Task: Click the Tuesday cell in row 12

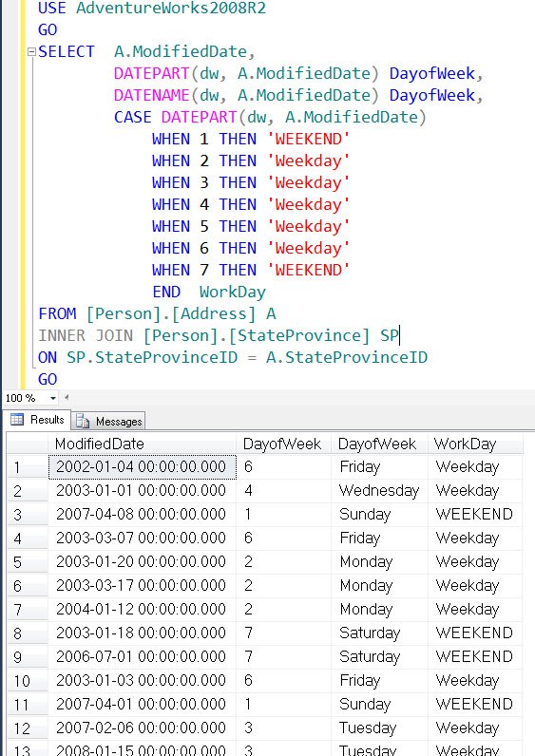Action: (x=380, y=728)
